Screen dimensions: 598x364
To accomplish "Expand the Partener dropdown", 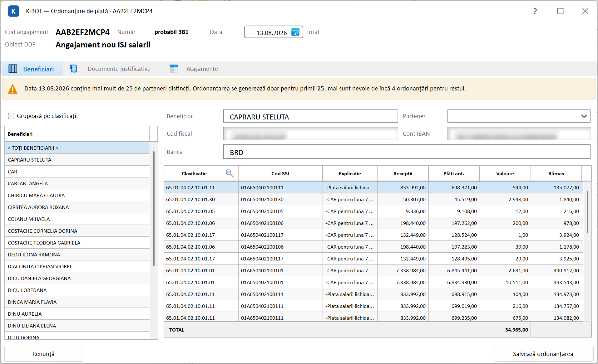I will click(x=584, y=116).
